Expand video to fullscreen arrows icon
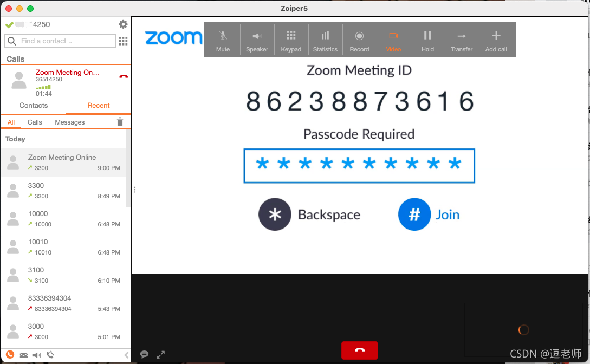This screenshot has height=364, width=590. pos(161,355)
